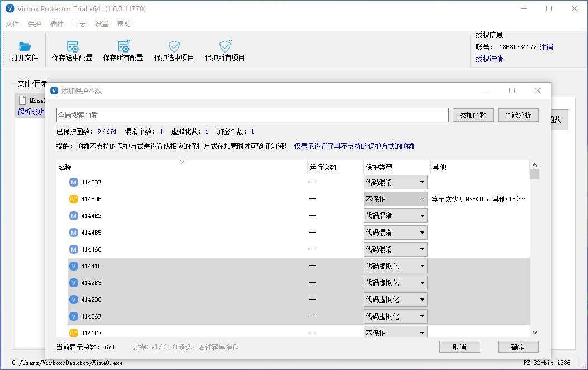This screenshot has height=370, width=588.
Task: Click the 注销 logout link
Action: tap(546, 47)
